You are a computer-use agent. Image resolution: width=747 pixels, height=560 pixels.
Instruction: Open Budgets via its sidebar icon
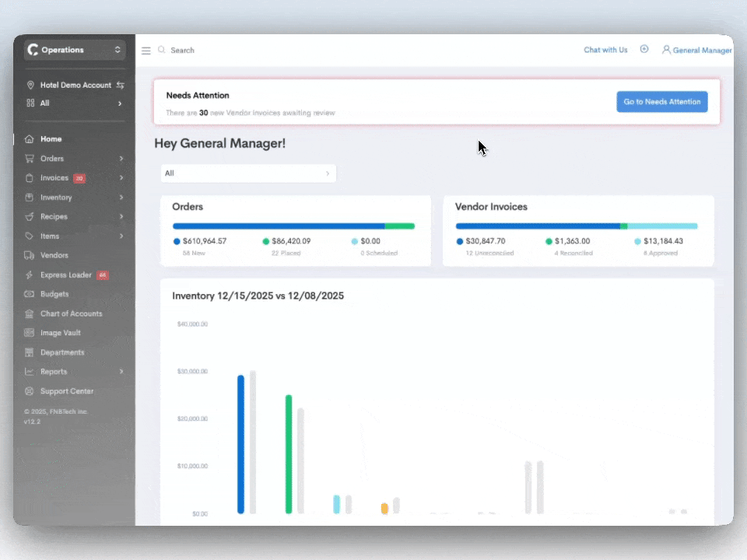point(30,295)
